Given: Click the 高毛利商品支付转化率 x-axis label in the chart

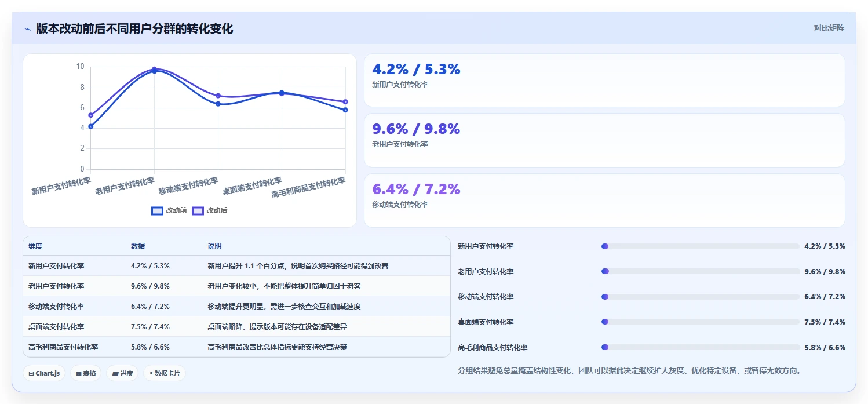Looking at the screenshot, I should coord(309,187).
